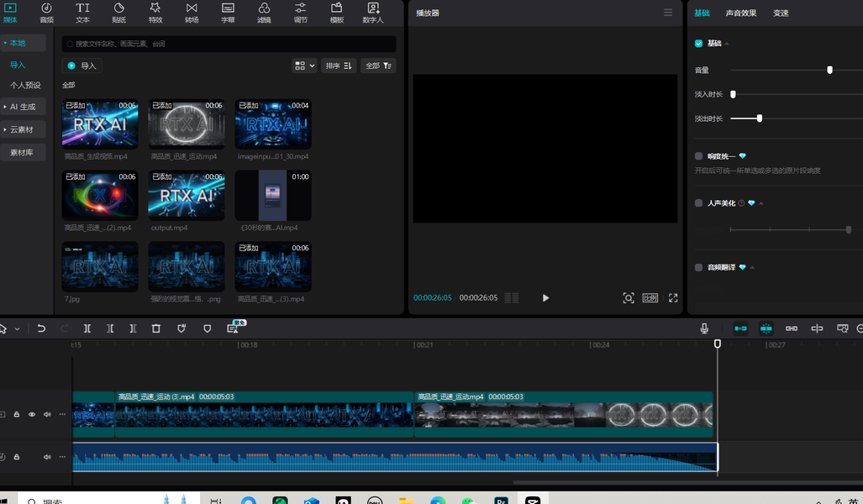Toggle the 比例 ratio button in player
The height and width of the screenshot is (504, 863).
point(650,297)
